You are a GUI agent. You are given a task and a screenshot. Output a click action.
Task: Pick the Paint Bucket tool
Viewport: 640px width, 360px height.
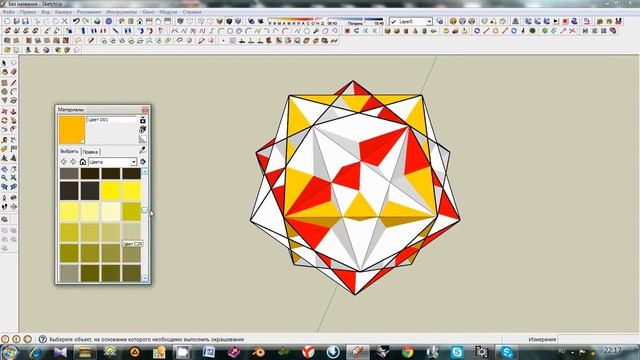click(4, 72)
